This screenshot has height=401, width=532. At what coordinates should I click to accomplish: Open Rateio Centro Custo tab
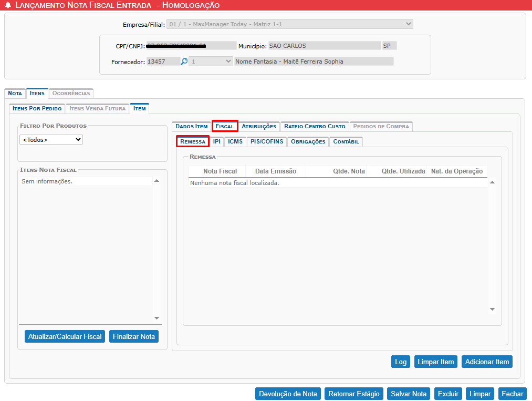pyautogui.click(x=315, y=126)
